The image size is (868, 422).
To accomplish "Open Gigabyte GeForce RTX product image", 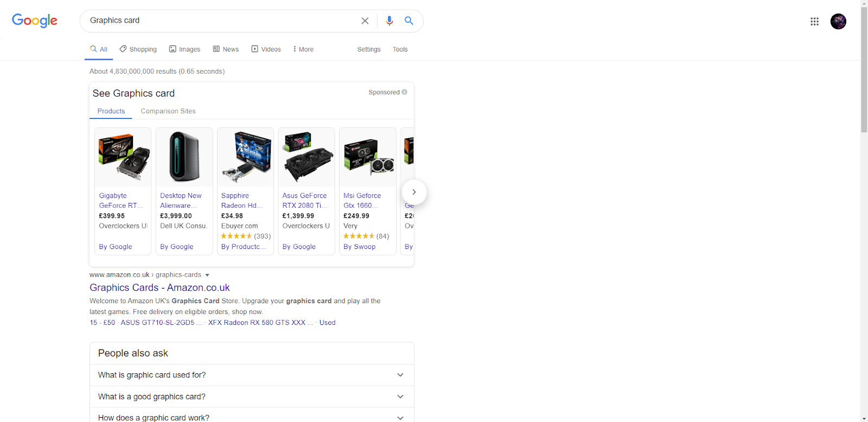I will tap(123, 157).
